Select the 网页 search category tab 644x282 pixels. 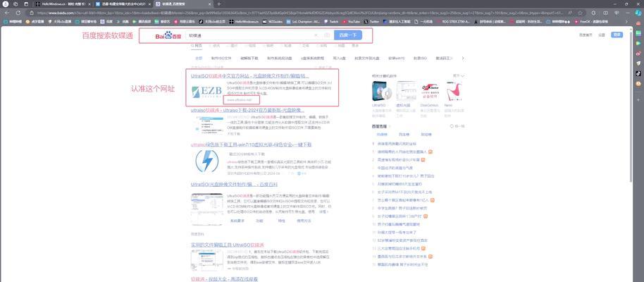197,46
